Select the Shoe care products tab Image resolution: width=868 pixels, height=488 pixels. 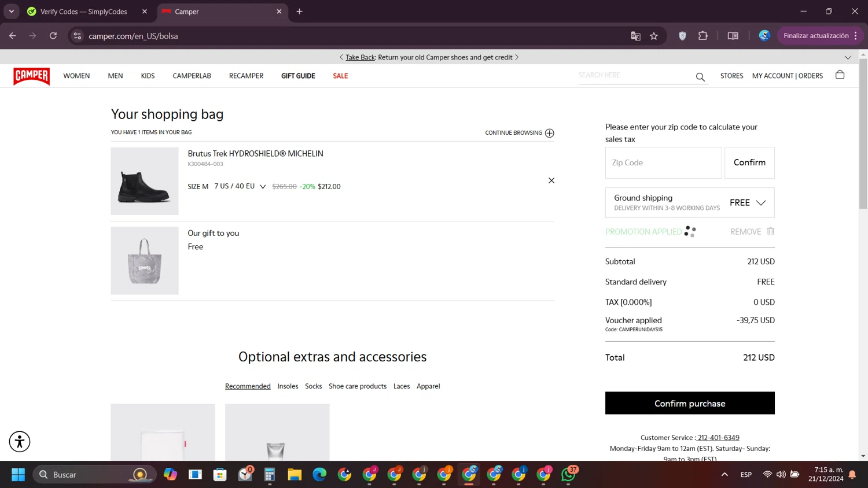click(x=358, y=386)
